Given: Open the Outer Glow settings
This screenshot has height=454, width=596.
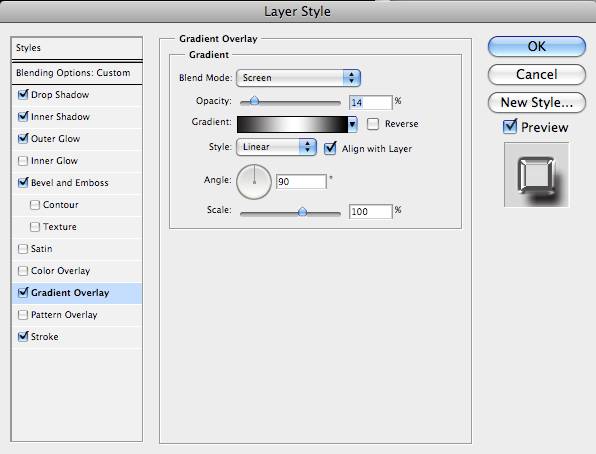Looking at the screenshot, I should tap(55, 139).
